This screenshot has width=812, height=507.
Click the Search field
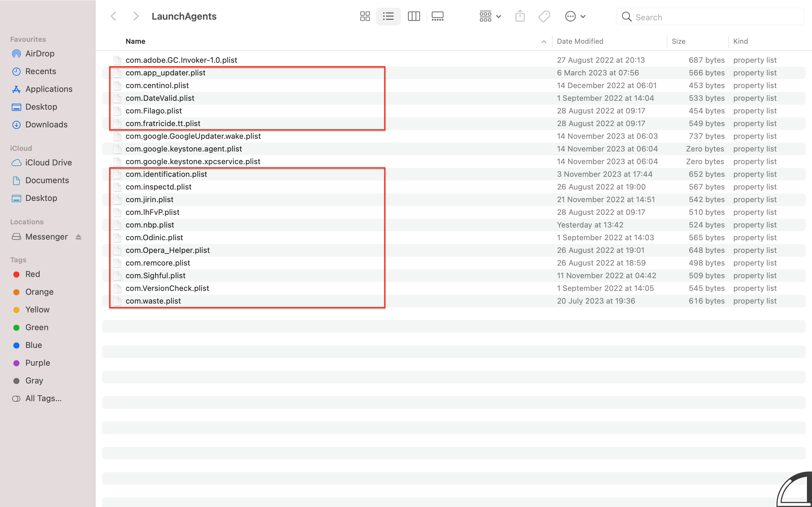[x=715, y=17]
